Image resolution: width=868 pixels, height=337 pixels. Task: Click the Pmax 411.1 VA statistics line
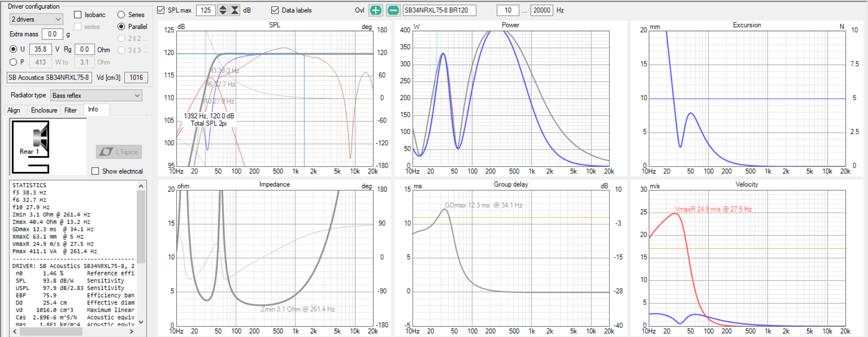click(55, 251)
